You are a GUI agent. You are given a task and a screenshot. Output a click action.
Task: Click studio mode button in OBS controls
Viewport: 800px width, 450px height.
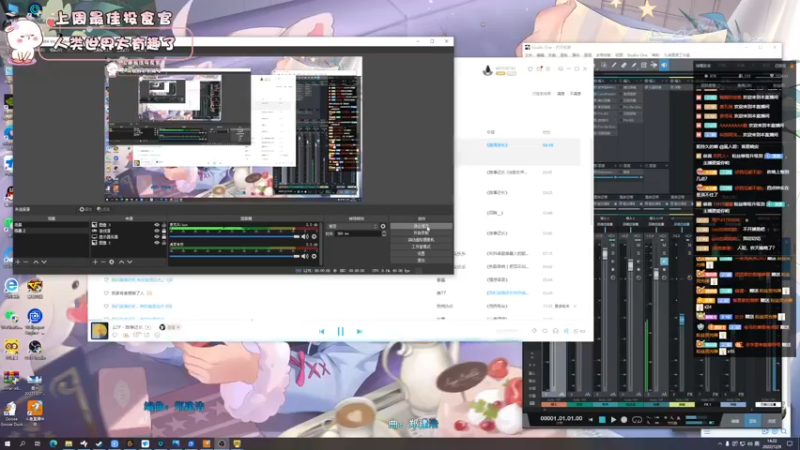coord(421,246)
